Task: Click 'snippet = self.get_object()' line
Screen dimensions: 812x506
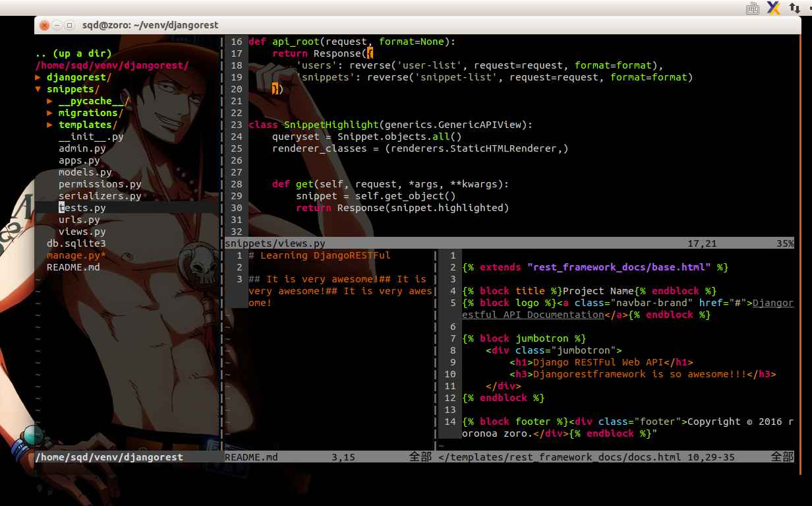Action: coord(376,196)
